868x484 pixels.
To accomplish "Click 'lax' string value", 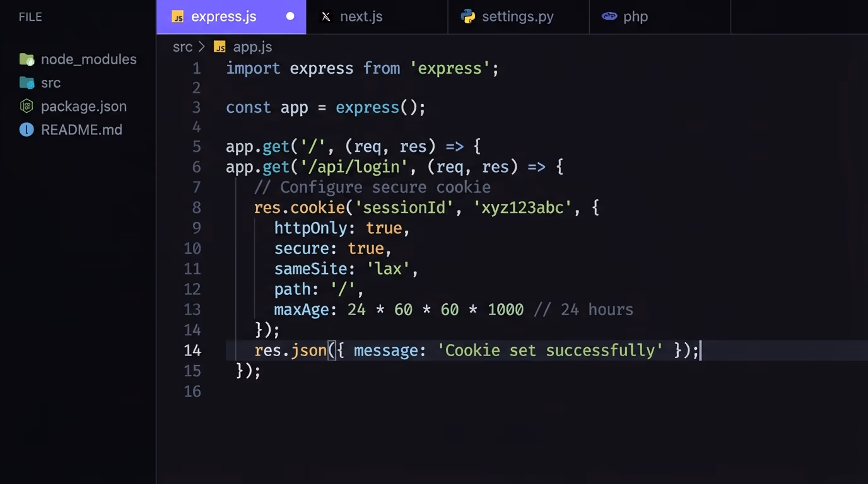I will coord(388,268).
